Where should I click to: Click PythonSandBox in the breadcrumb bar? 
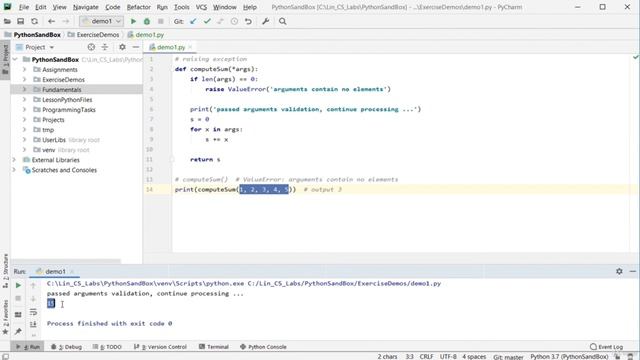coord(37,35)
